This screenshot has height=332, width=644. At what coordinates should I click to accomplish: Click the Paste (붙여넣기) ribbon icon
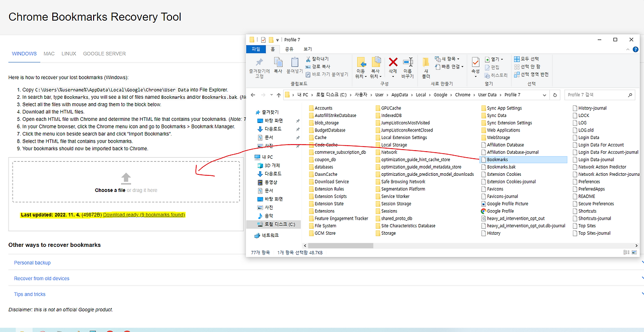[295, 62]
